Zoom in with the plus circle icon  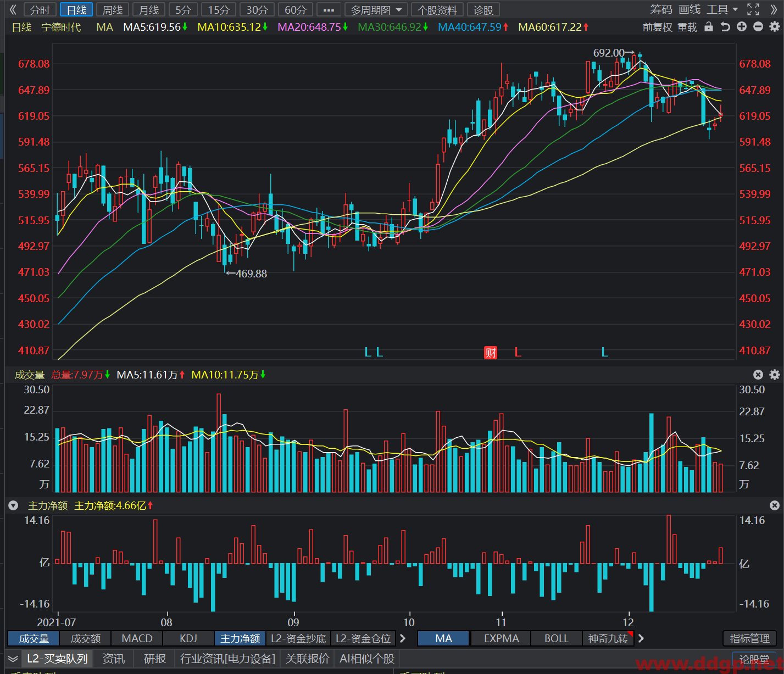point(742,26)
